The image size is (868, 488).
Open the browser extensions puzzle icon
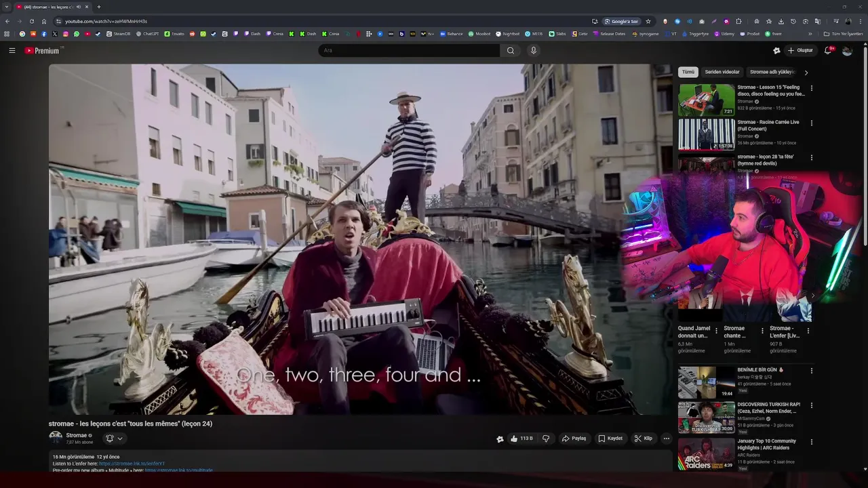(x=738, y=21)
